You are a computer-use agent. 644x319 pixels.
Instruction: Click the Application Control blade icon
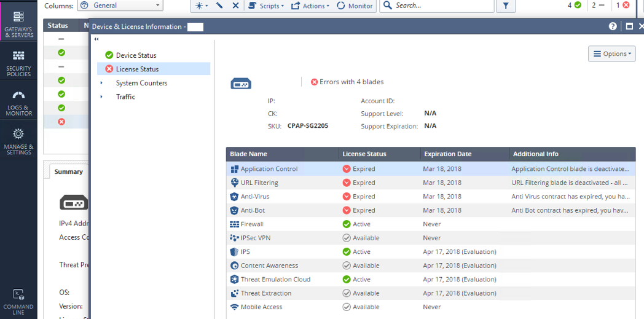[x=235, y=169]
